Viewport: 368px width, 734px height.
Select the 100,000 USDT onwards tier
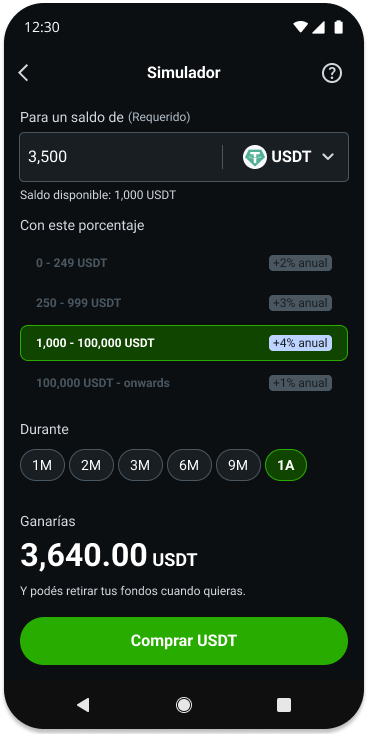point(184,383)
